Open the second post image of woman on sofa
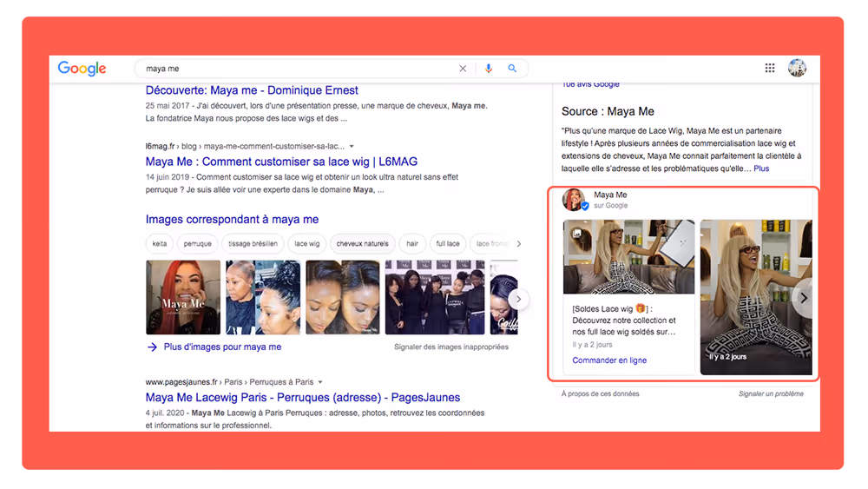868x489 pixels. 756,297
